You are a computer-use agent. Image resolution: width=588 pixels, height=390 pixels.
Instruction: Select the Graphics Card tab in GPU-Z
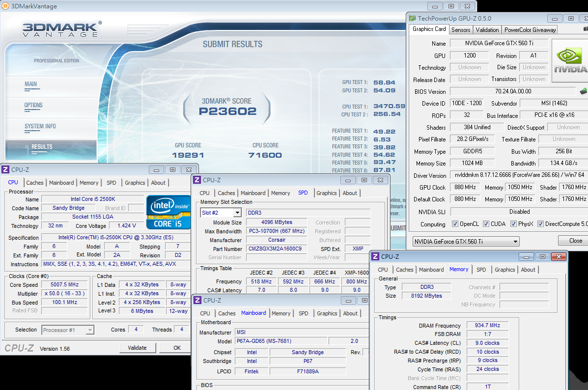click(429, 29)
